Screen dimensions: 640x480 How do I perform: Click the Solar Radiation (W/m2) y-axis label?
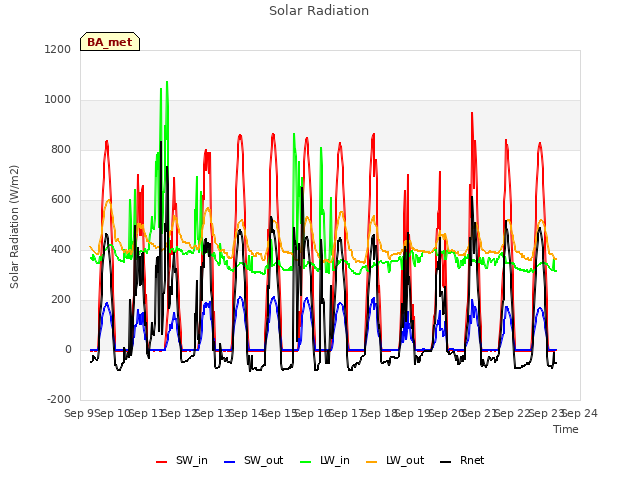(x=14, y=227)
